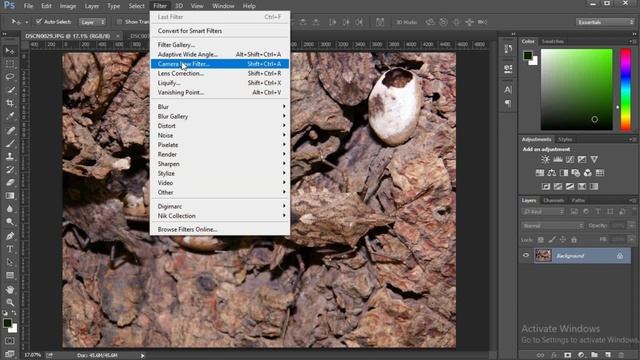Toggle Show Transform Controls checkbox
640x360 pixels.
point(119,22)
